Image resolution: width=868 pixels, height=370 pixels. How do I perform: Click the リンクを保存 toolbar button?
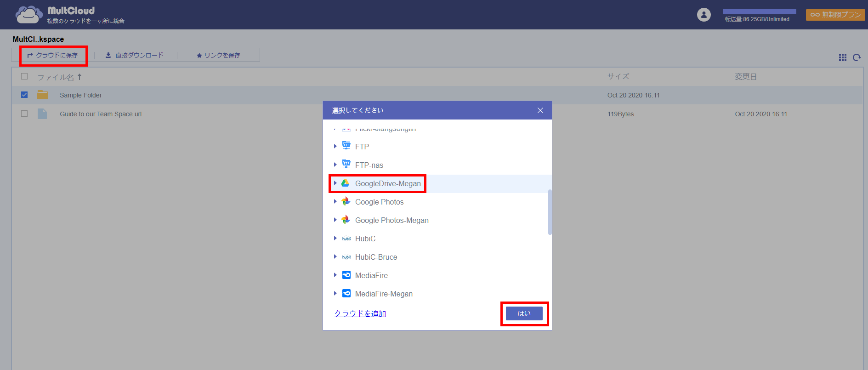(218, 55)
